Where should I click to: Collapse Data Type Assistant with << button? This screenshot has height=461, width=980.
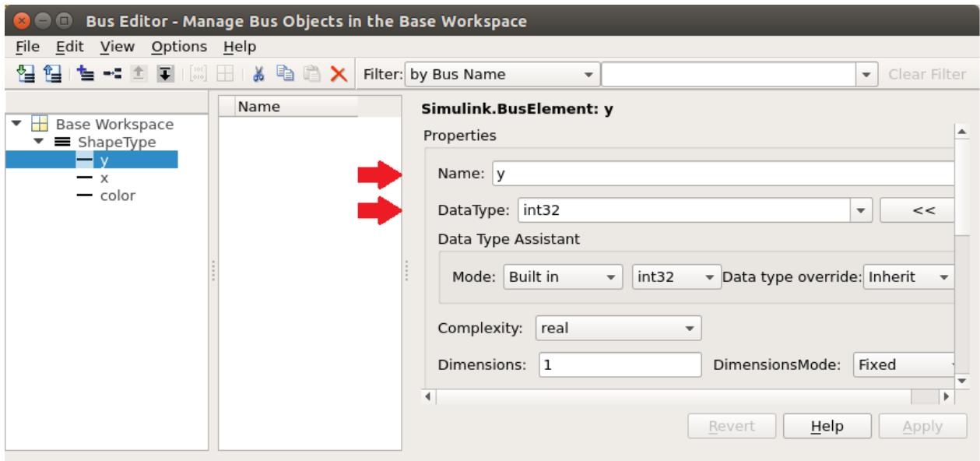[x=918, y=209]
